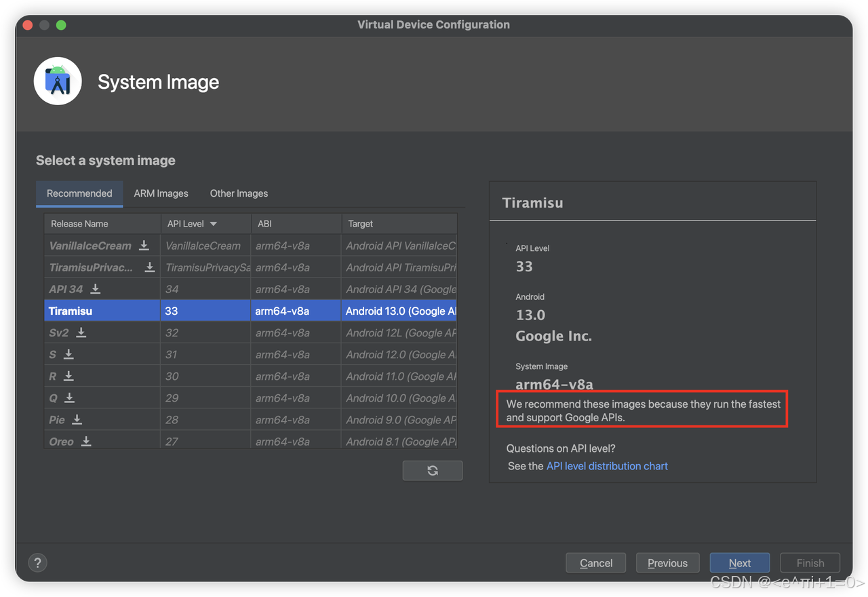Select the API 34 release row

(251, 289)
